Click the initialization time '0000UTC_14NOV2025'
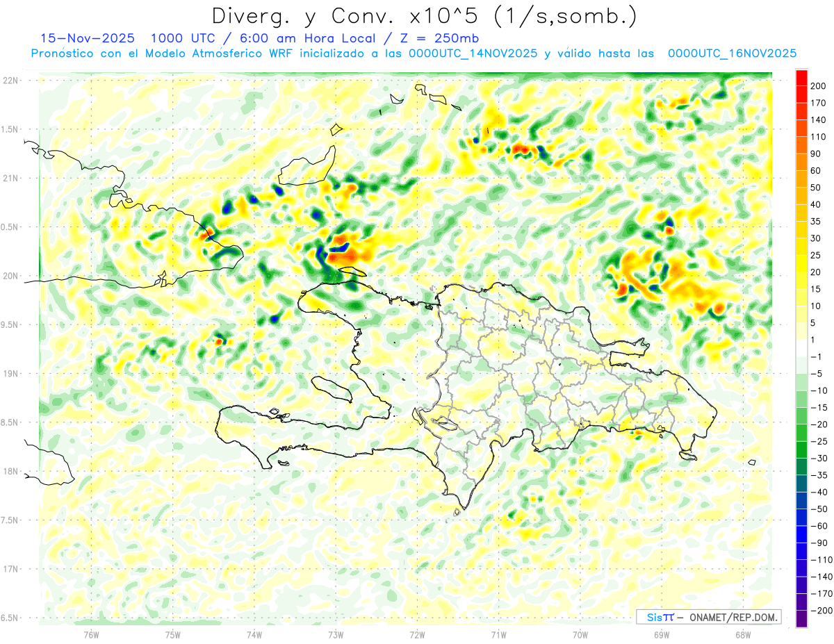Screen dimensions: 834x644 (473, 53)
